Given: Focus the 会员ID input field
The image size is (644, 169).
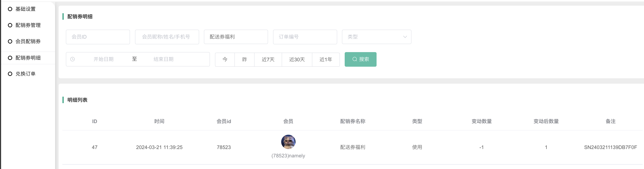Looking at the screenshot, I should click(x=98, y=37).
